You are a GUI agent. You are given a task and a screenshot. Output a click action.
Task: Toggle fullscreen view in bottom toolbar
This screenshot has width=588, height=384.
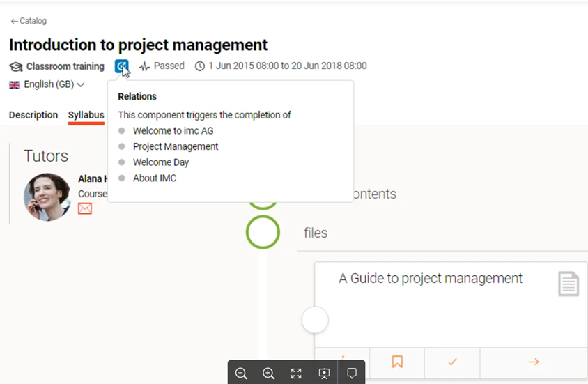pyautogui.click(x=296, y=374)
